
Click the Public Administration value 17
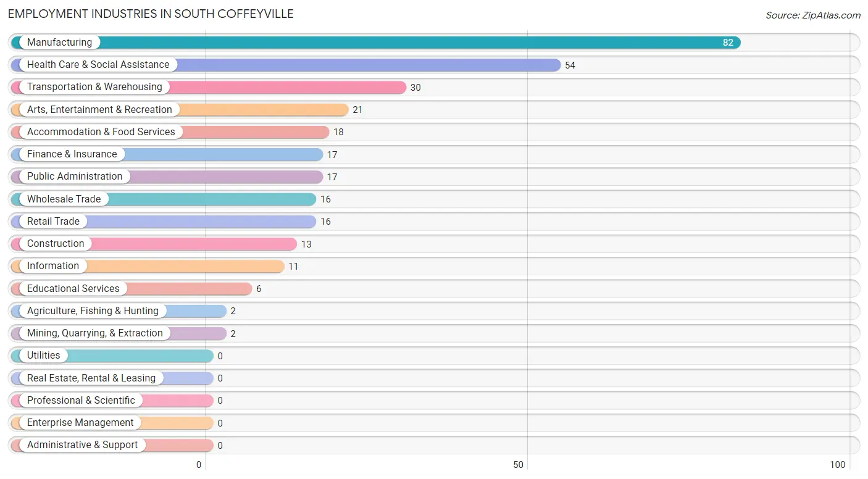[332, 177]
